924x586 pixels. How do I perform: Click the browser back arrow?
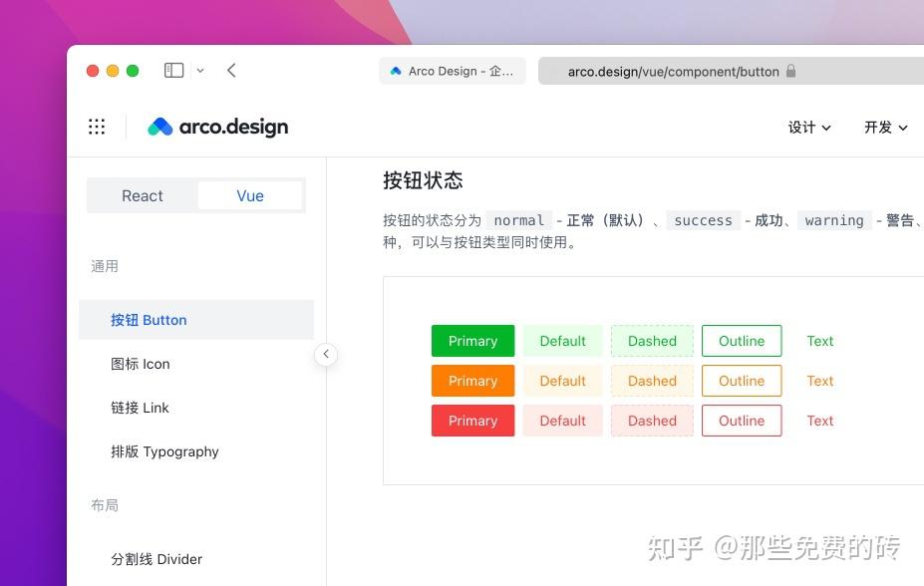coord(231,70)
